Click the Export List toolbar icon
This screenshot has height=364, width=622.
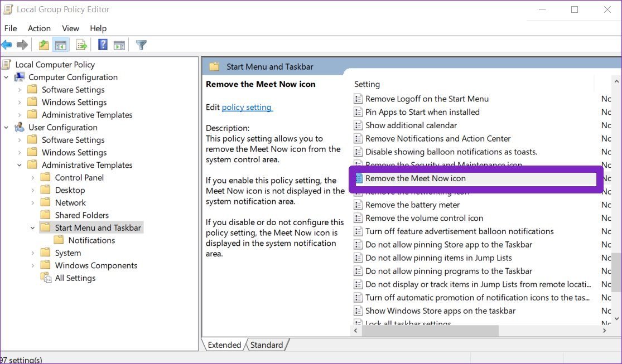(81, 45)
